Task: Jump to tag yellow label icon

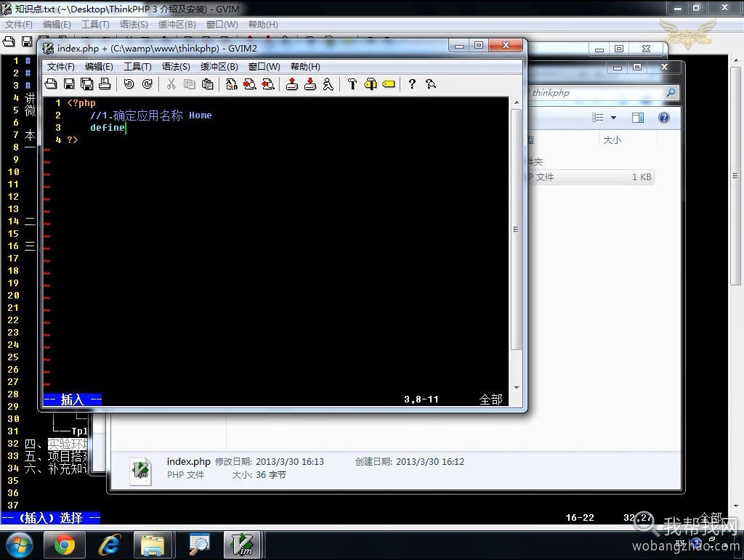Action: (389, 84)
